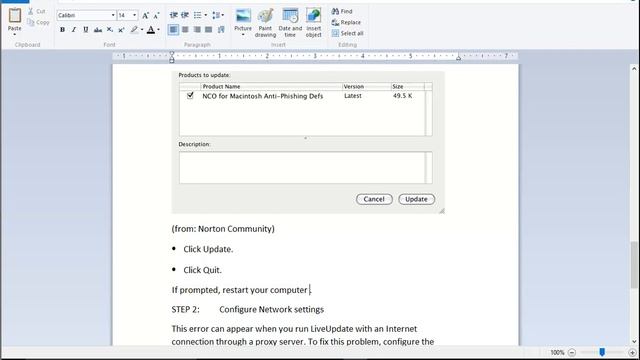This screenshot has height=360, width=640.
Task: Click the pictured NCO Anti-Phishing Defs checkbox
Action: click(x=190, y=96)
